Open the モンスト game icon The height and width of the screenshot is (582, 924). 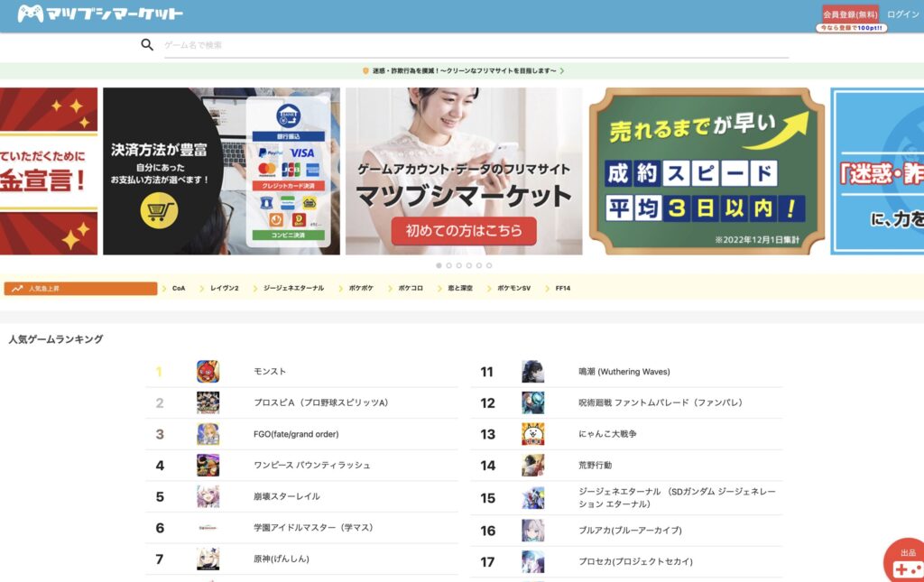[208, 372]
